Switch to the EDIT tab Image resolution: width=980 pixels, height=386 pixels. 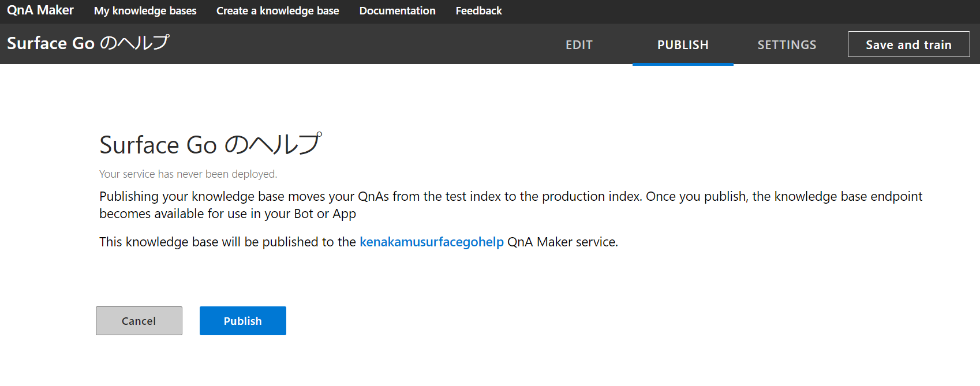[x=579, y=44]
